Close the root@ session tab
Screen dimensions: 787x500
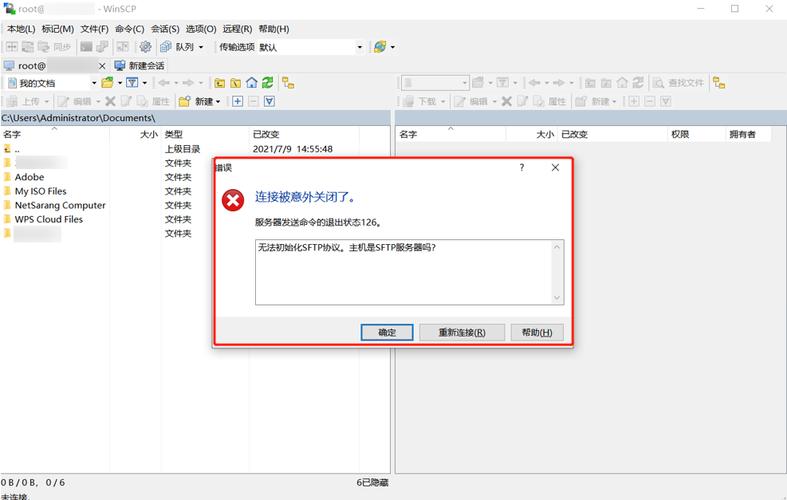pos(102,66)
